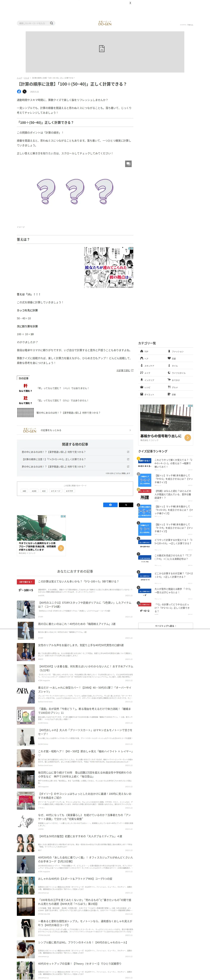
Task: Open recommended ZARA オーバーサイズシャツ article
Action: (75, 694)
